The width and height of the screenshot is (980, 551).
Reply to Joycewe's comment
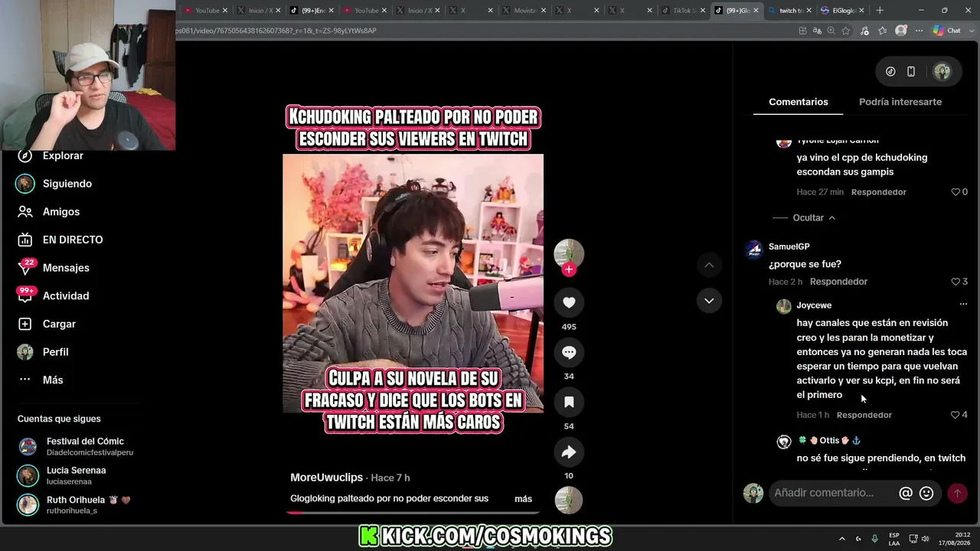(864, 415)
